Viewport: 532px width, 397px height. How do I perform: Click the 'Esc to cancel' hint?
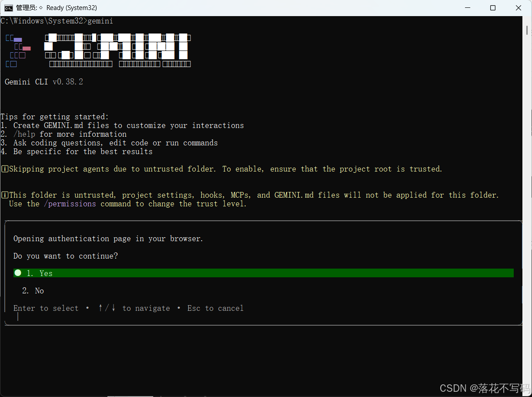pyautogui.click(x=216, y=308)
